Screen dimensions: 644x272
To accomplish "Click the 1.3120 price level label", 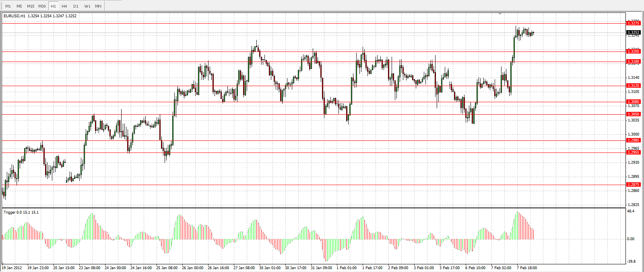I will click(x=634, y=86).
